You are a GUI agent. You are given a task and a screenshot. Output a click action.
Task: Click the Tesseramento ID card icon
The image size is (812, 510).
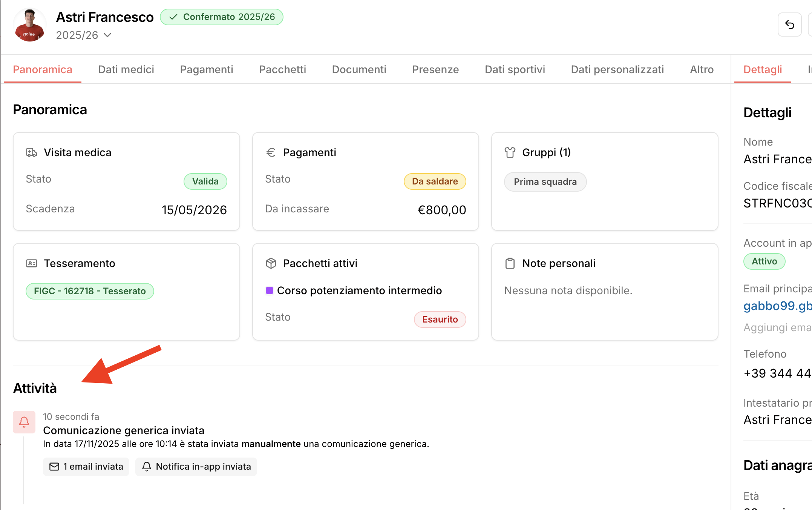(32, 263)
